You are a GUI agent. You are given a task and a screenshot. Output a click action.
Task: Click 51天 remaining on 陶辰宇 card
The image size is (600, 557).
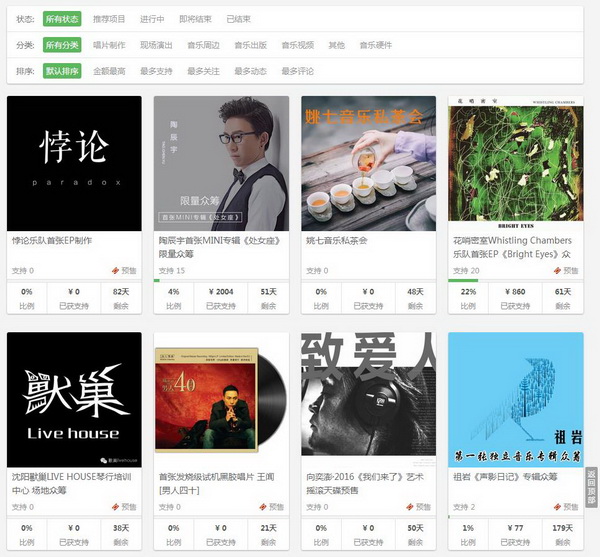point(268,292)
